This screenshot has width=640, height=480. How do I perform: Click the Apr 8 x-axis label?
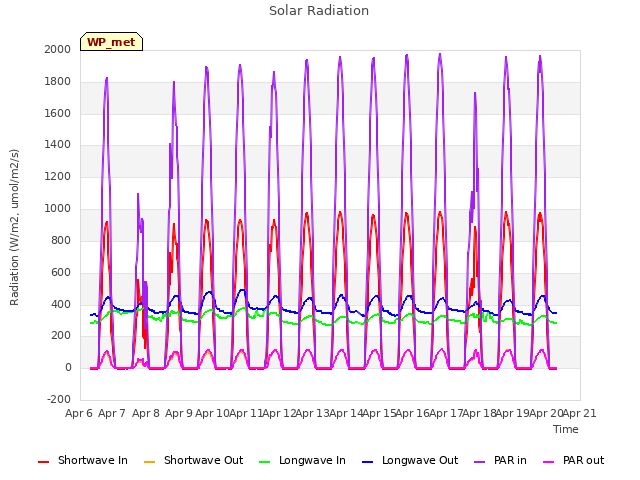146,413
